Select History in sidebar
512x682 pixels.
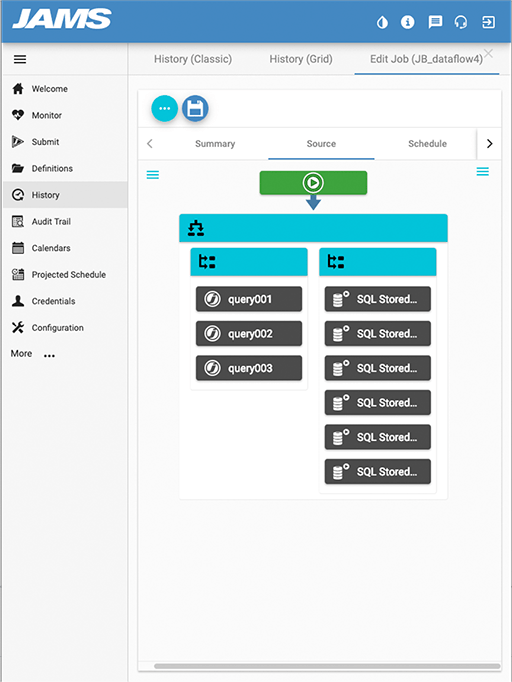pyautogui.click(x=65, y=195)
